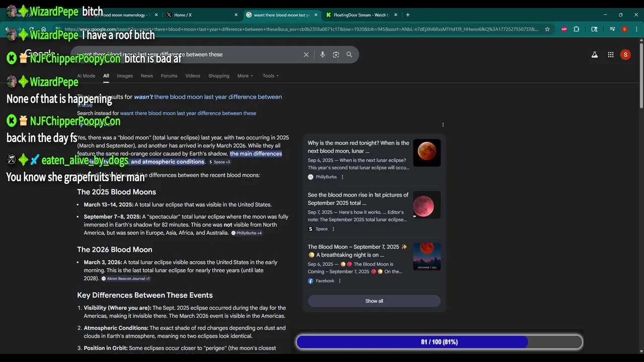Clear the Google search box text
This screenshot has height=362, width=644.
[x=306, y=54]
